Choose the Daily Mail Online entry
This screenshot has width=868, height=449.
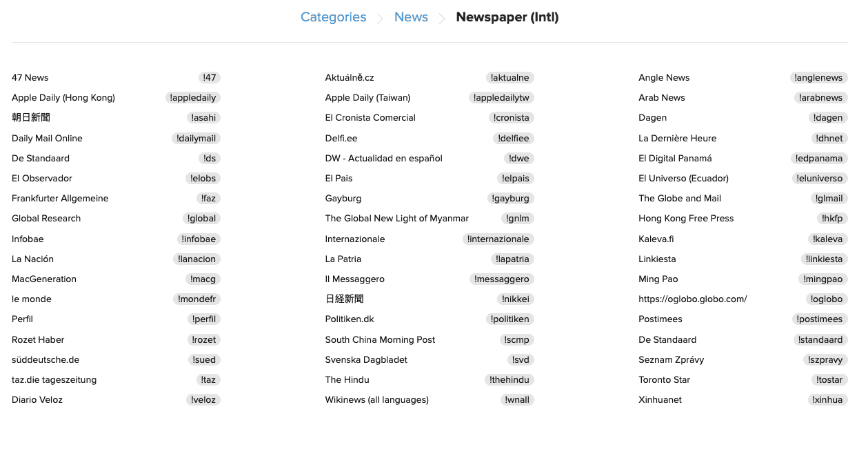(47, 139)
